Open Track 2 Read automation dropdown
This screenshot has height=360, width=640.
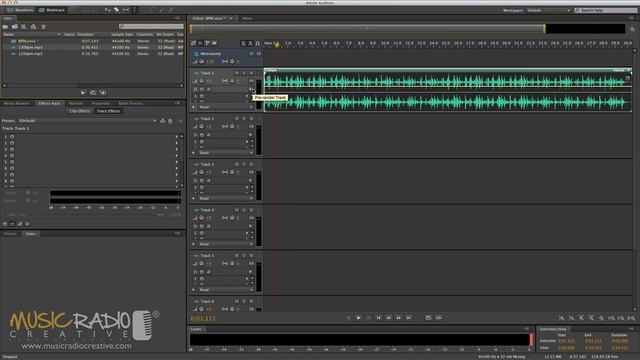pos(226,153)
